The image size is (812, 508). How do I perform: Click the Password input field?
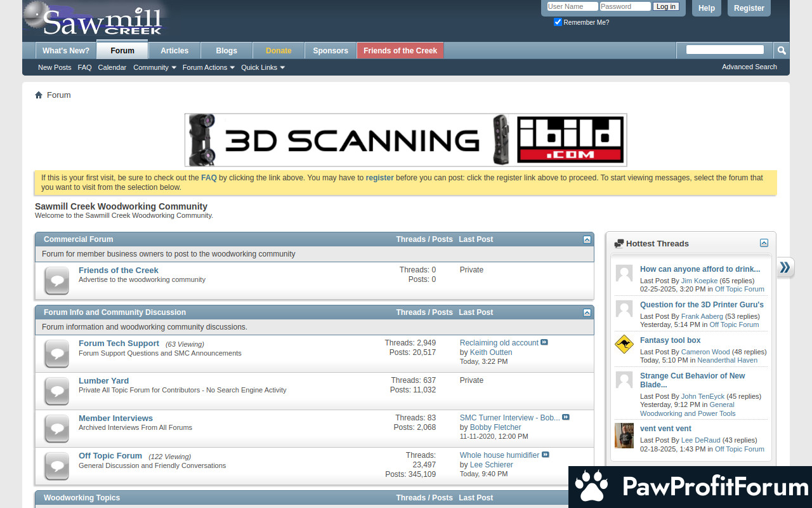(x=625, y=6)
